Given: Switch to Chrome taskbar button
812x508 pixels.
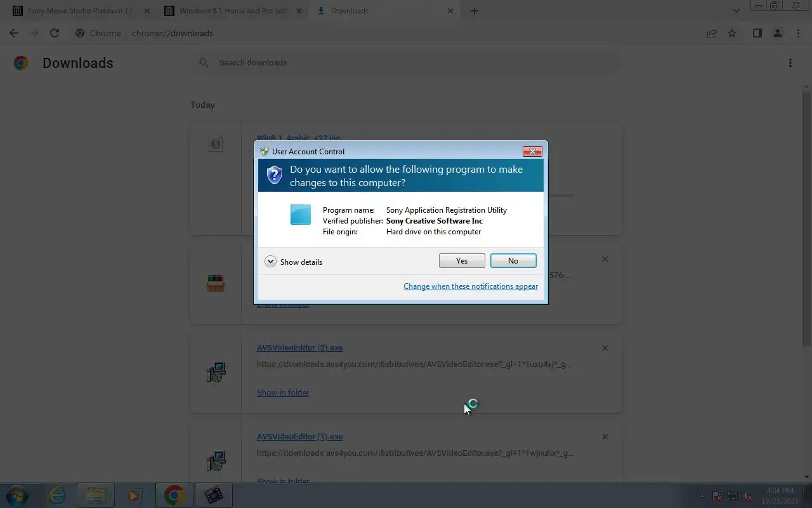Looking at the screenshot, I should 174,495.
